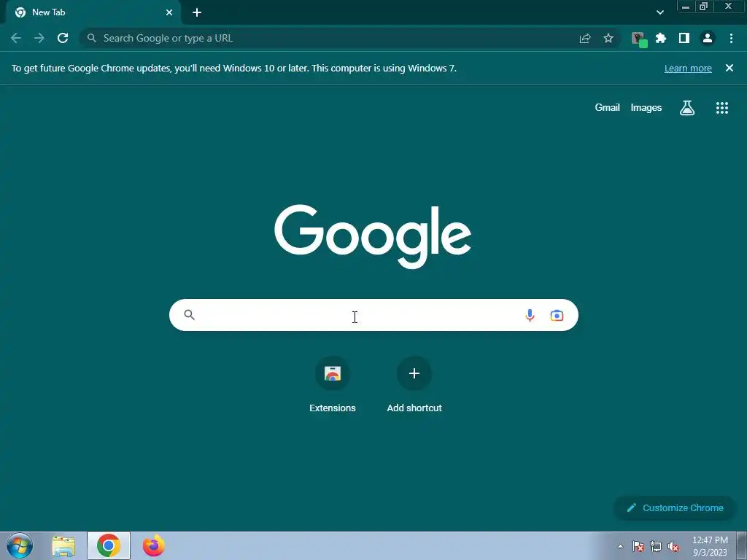
Task: Open the Google apps grid
Action: point(722,108)
